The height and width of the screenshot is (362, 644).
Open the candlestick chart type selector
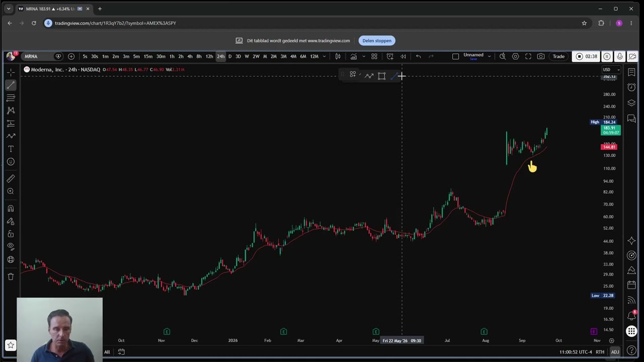click(x=338, y=56)
